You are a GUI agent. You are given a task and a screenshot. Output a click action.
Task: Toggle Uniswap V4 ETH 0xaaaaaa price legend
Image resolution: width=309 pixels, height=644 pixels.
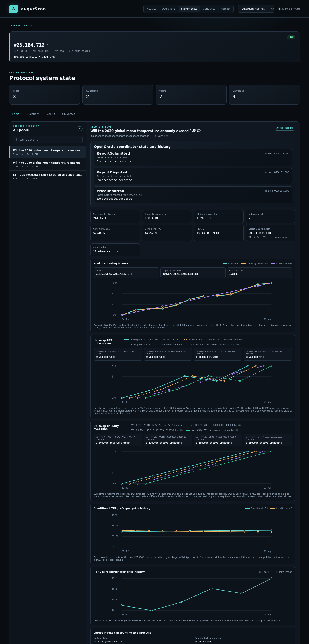[x=212, y=345]
